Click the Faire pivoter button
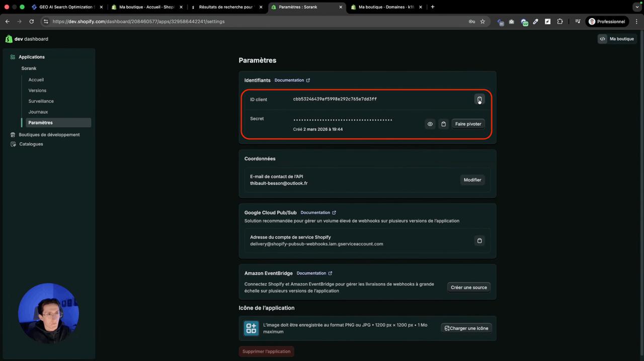 [468, 124]
